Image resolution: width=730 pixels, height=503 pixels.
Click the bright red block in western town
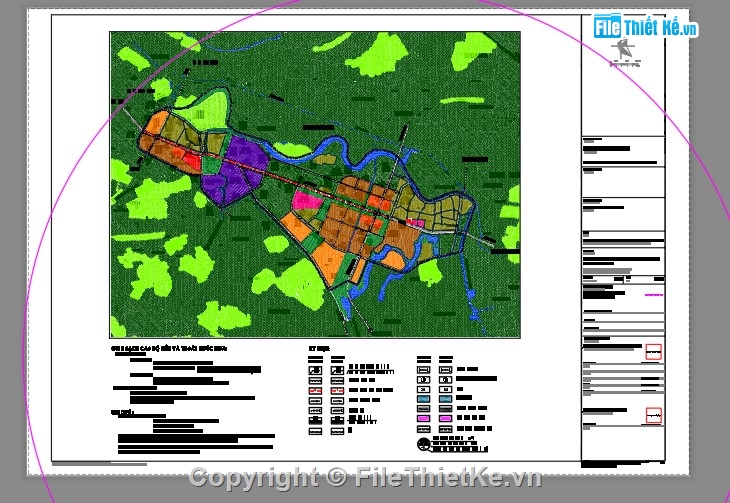[x=191, y=160]
